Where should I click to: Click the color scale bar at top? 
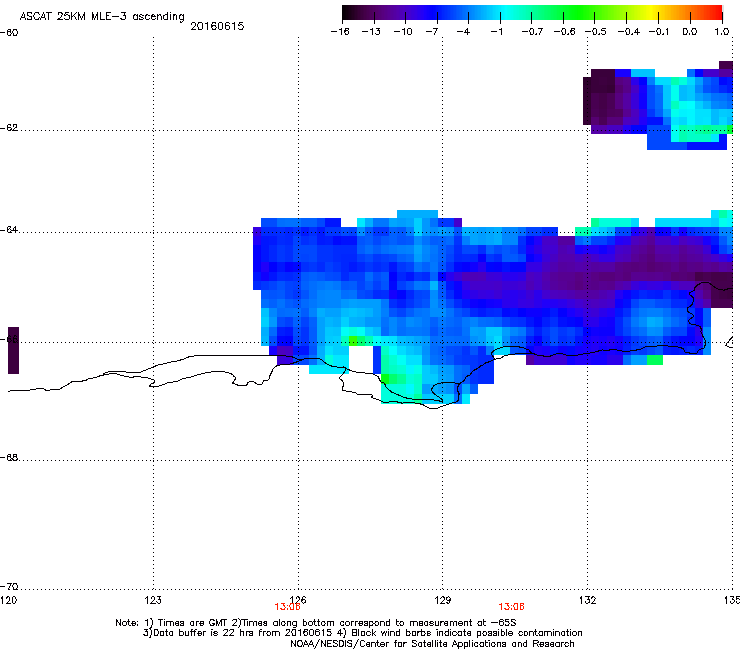[x=532, y=12]
